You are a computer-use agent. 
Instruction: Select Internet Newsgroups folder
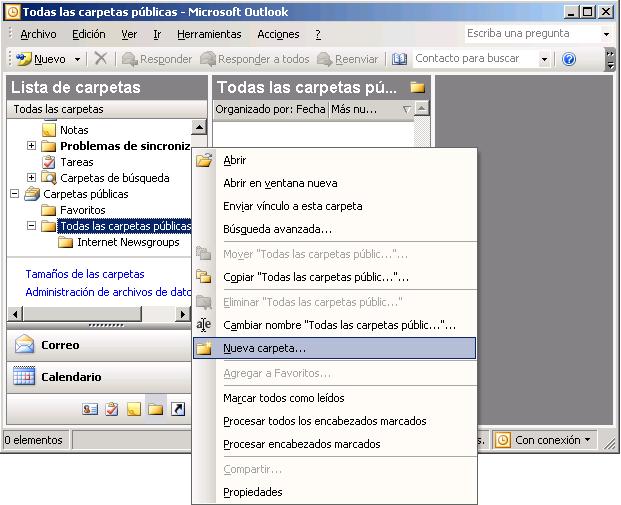click(128, 242)
